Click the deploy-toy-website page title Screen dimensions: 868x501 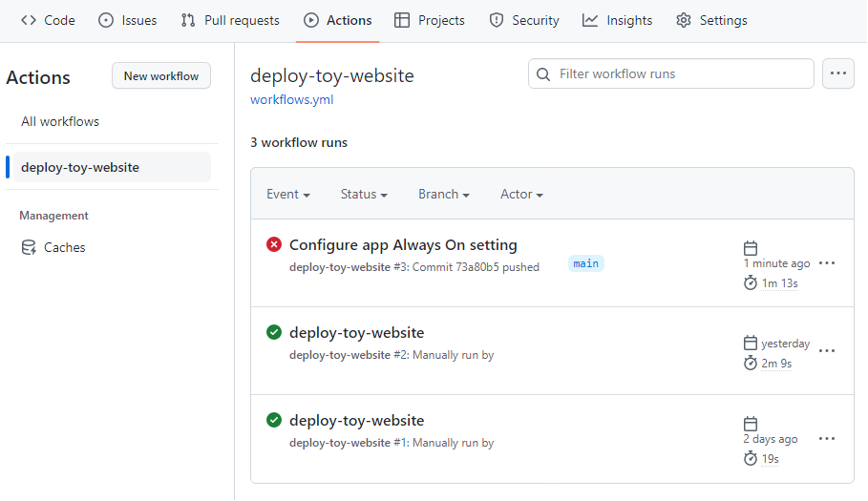point(332,75)
